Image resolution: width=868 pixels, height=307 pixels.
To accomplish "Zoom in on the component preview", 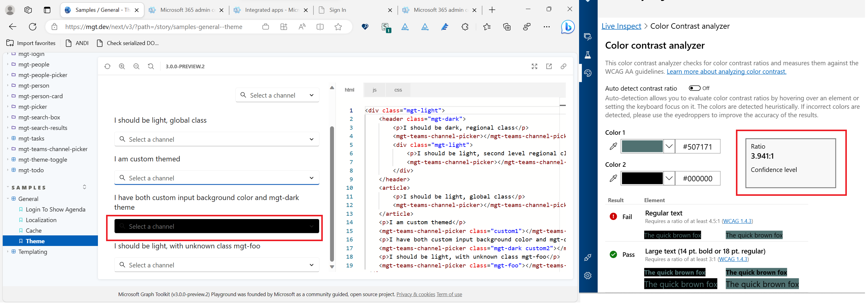I will pos(122,66).
